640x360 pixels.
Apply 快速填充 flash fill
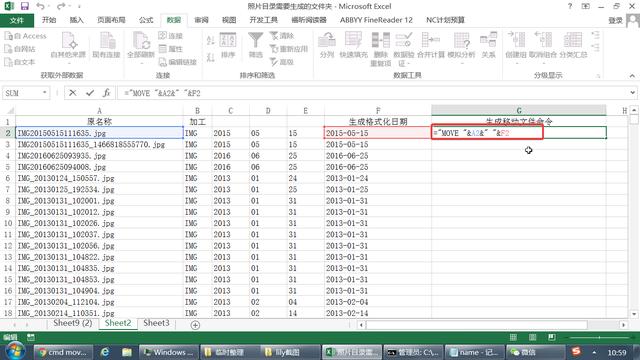(x=353, y=45)
